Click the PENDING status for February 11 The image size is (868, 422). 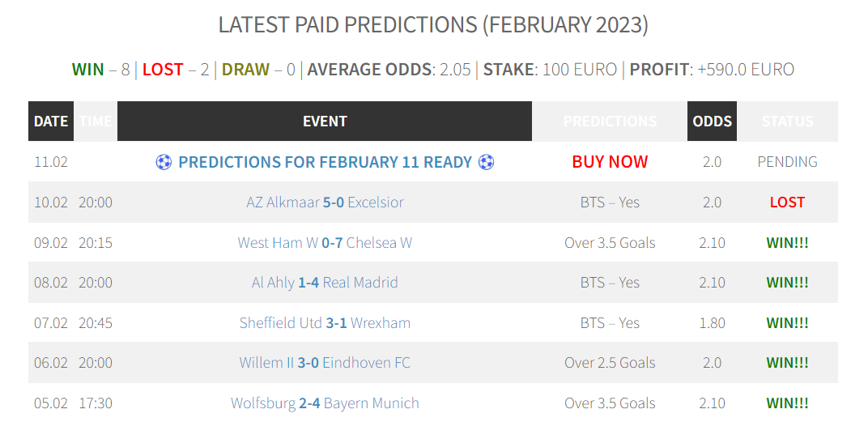787,162
